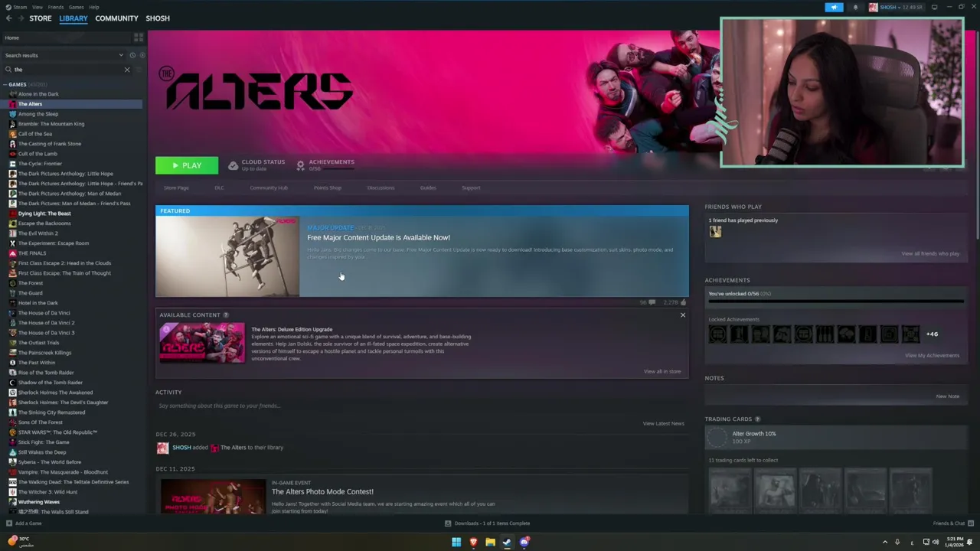Click the activity status message field
The image size is (980, 551).
coord(421,406)
